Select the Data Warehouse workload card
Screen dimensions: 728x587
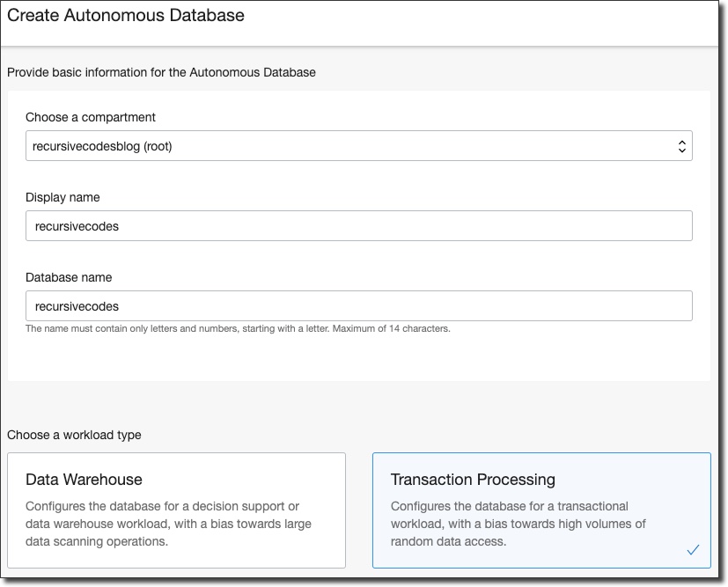176,510
